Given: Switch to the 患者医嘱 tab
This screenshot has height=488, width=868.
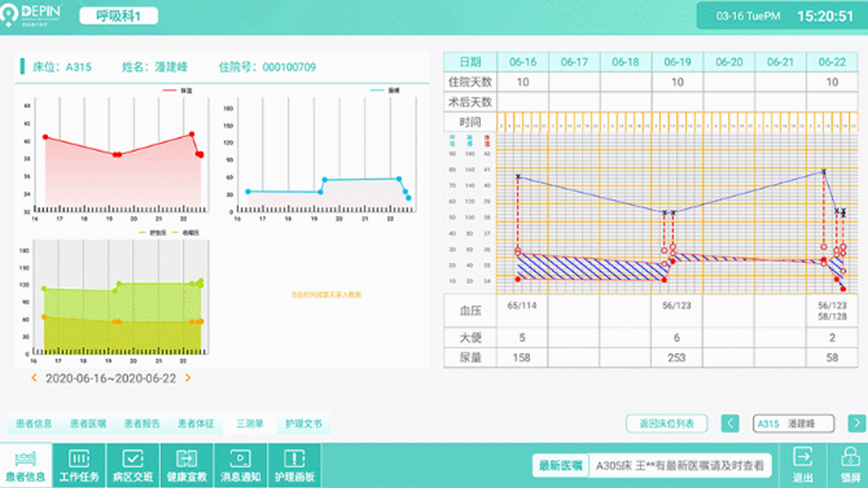Looking at the screenshot, I should [x=88, y=424].
